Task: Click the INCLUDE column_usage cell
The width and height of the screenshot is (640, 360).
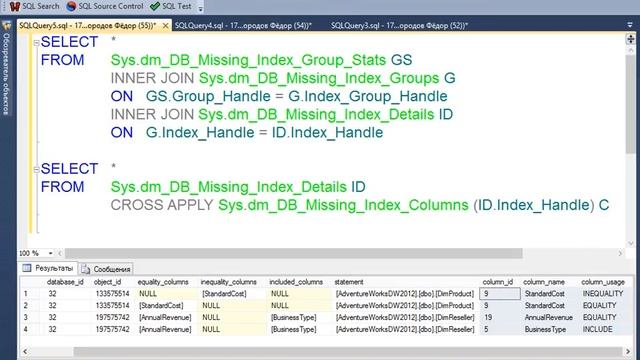Action: click(x=606, y=329)
